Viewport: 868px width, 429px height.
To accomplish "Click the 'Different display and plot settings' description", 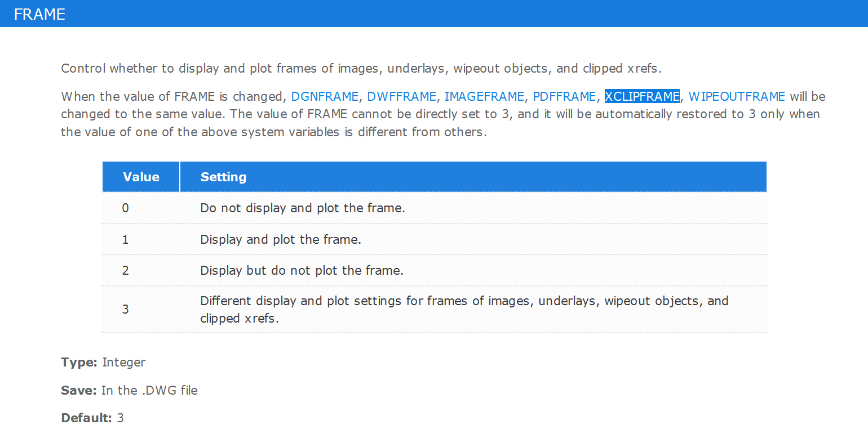I will 464,309.
